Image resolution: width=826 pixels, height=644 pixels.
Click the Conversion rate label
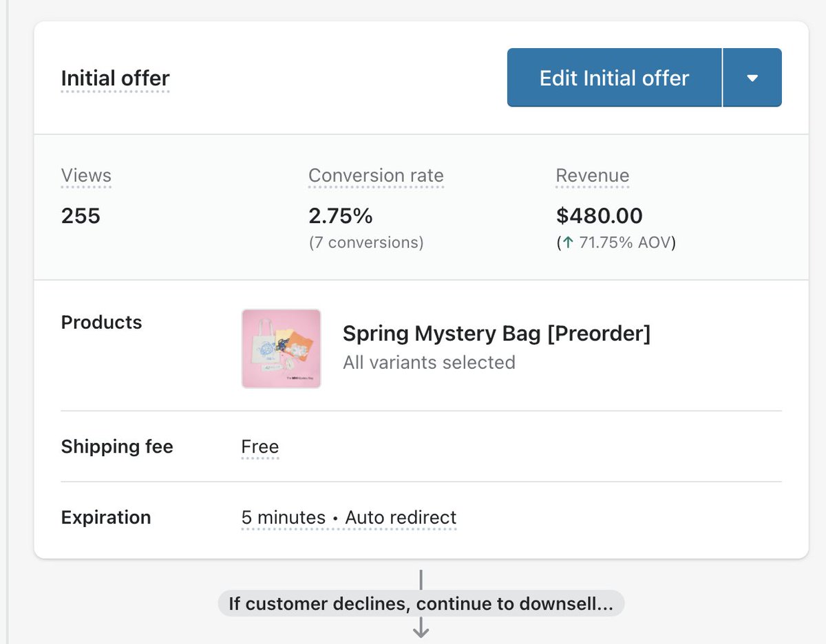[376, 175]
